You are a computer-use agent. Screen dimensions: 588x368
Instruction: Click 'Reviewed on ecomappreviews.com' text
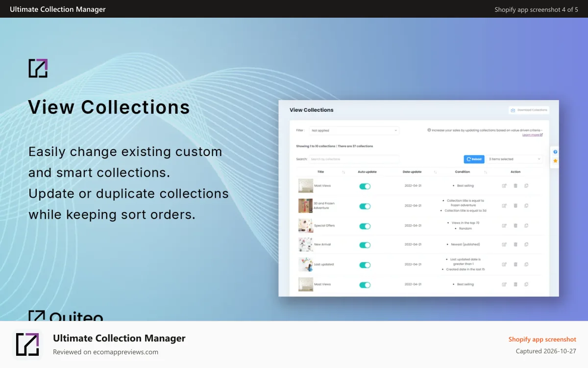(x=105, y=352)
